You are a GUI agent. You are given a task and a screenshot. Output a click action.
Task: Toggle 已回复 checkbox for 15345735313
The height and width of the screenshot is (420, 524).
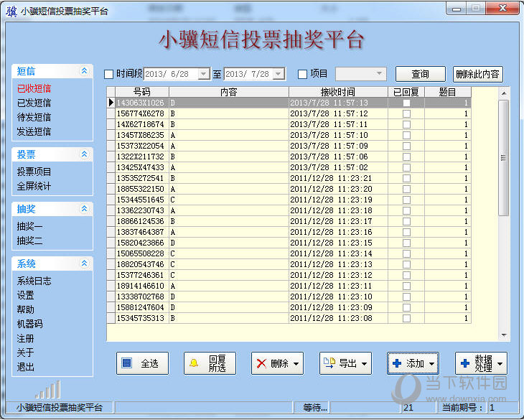pos(406,318)
